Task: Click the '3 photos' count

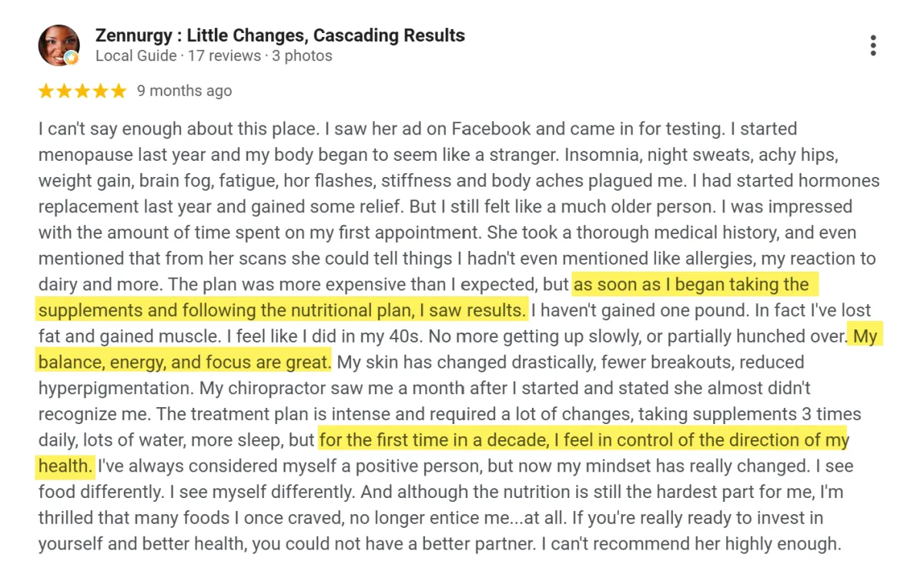Action: (x=303, y=56)
